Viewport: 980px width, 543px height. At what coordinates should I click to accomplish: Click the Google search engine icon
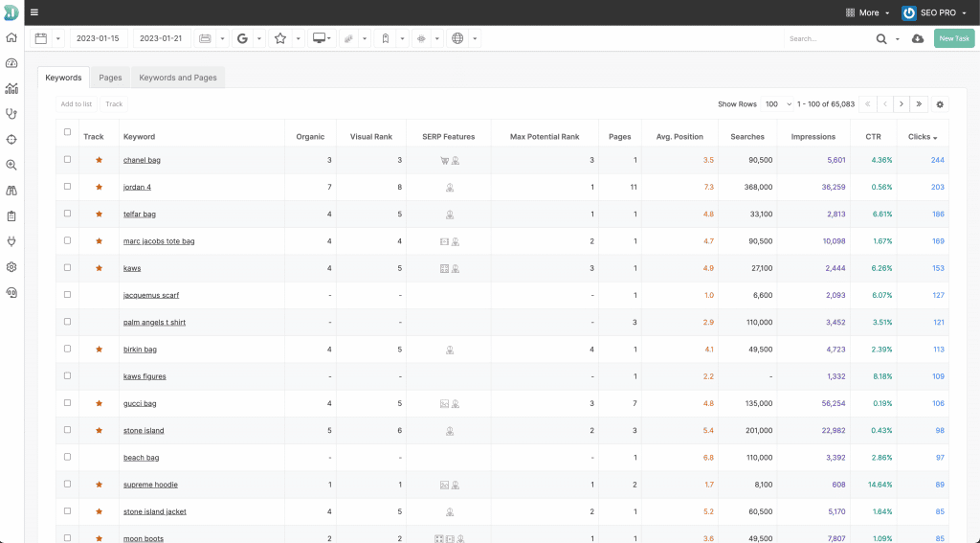click(x=242, y=38)
